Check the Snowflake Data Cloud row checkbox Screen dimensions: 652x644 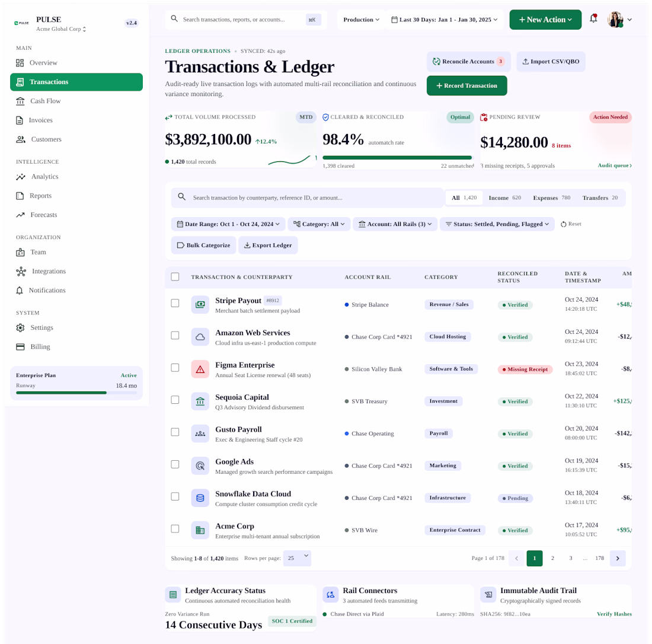pyautogui.click(x=175, y=497)
